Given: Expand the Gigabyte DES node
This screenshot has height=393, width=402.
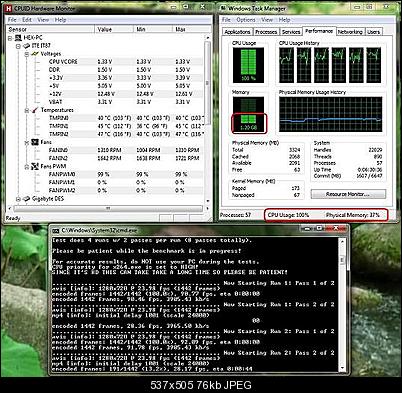Looking at the screenshot, I should tap(19, 199).
